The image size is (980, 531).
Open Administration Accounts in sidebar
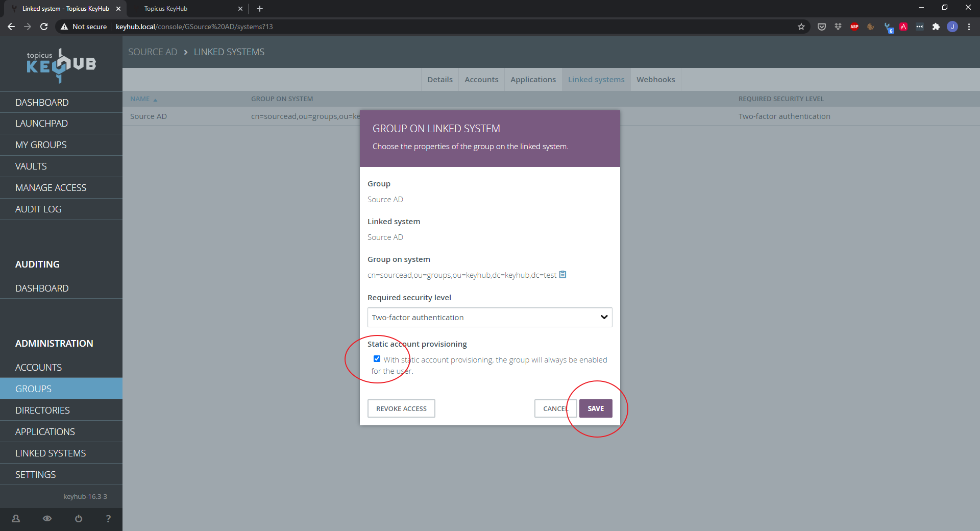click(61, 368)
